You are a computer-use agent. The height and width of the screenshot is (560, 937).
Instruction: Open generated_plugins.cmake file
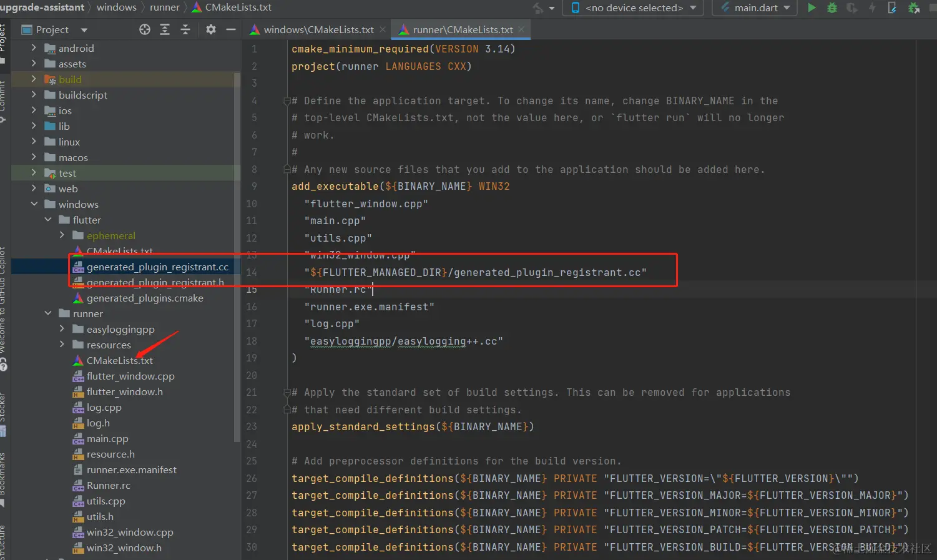(145, 298)
